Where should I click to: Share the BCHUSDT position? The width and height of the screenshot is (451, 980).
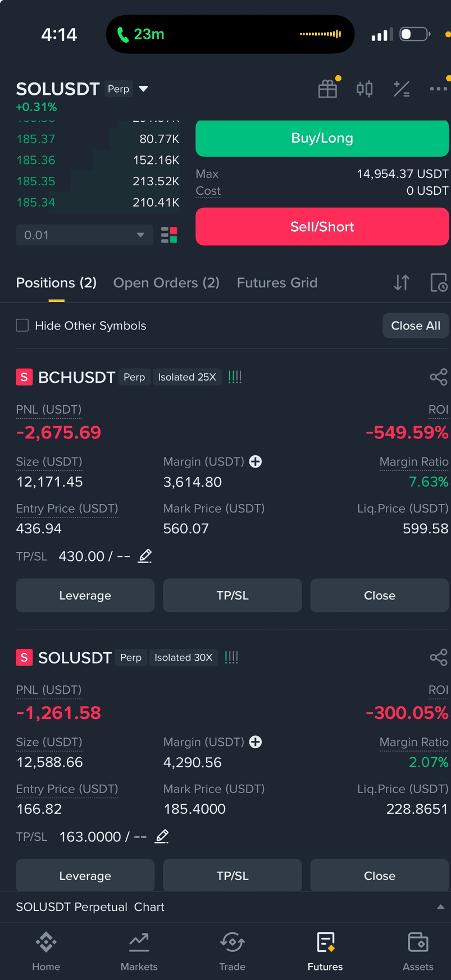point(439,377)
